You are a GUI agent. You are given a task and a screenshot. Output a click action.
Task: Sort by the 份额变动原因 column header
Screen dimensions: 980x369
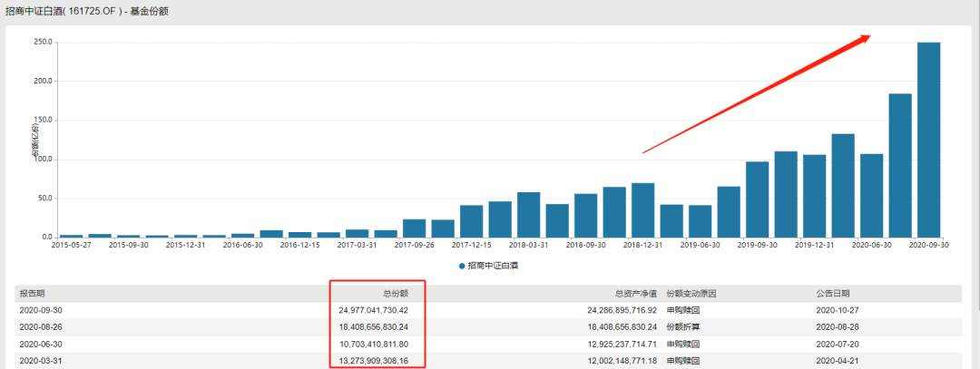(691, 294)
